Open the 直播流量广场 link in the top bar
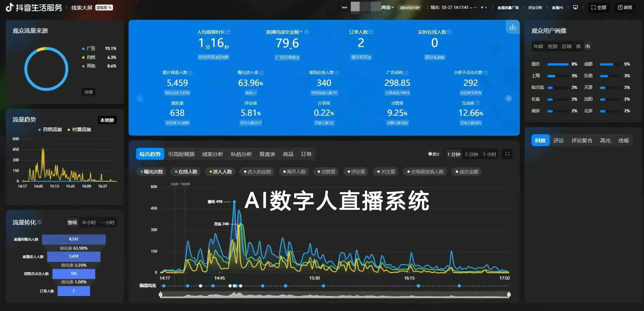 coord(508,7)
